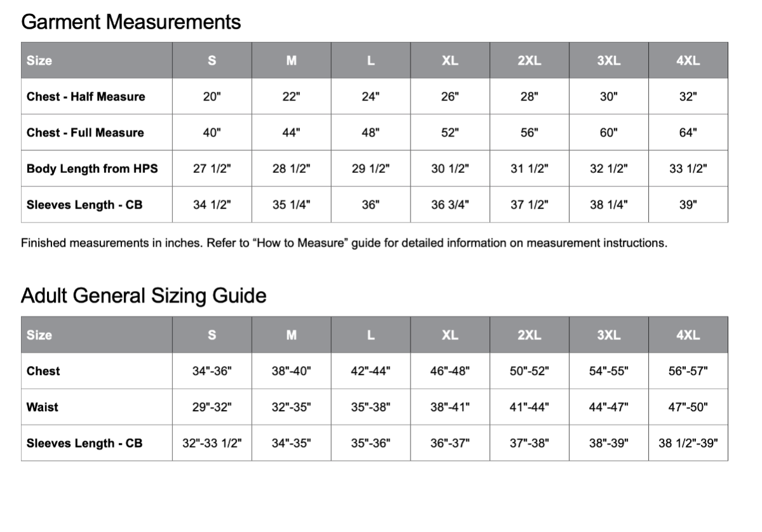Click the XL column header in Adult Sizing Guide
Screen dimensions: 762x532
pos(450,335)
